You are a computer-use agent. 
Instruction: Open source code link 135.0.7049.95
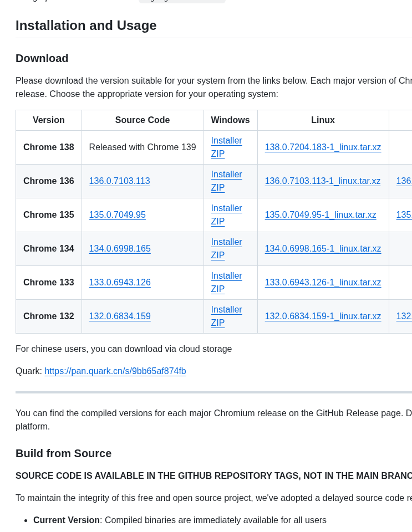click(x=117, y=215)
